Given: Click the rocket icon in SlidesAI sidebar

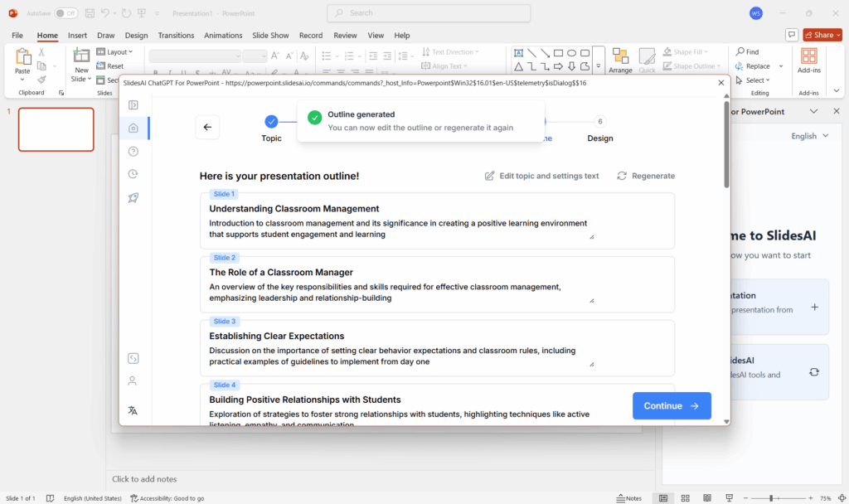Looking at the screenshot, I should (133, 197).
